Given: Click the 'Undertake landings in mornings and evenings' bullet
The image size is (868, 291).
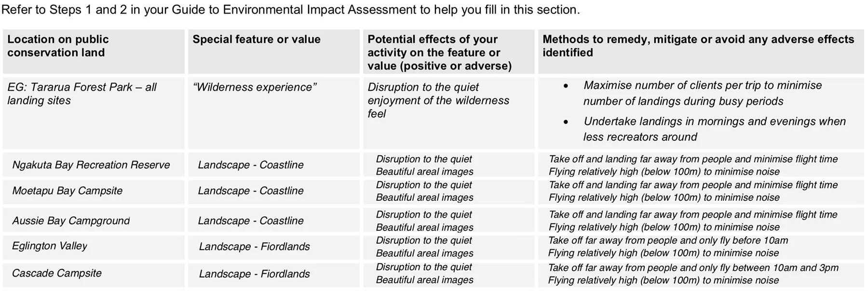Looking at the screenshot, I should [714, 129].
